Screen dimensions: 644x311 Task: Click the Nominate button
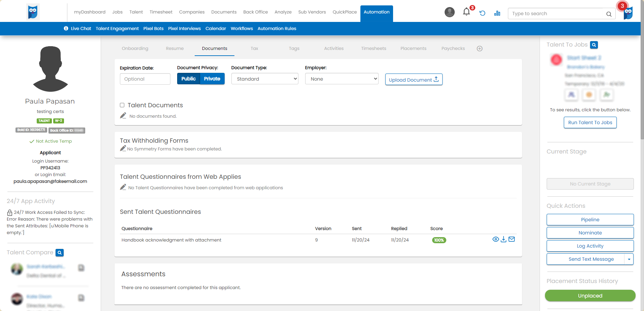point(590,233)
